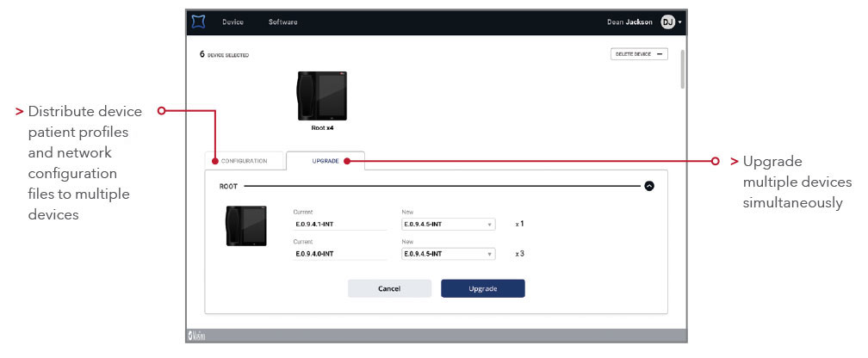Click the Current version field E.0.9.4.1-INT

pyautogui.click(x=340, y=225)
